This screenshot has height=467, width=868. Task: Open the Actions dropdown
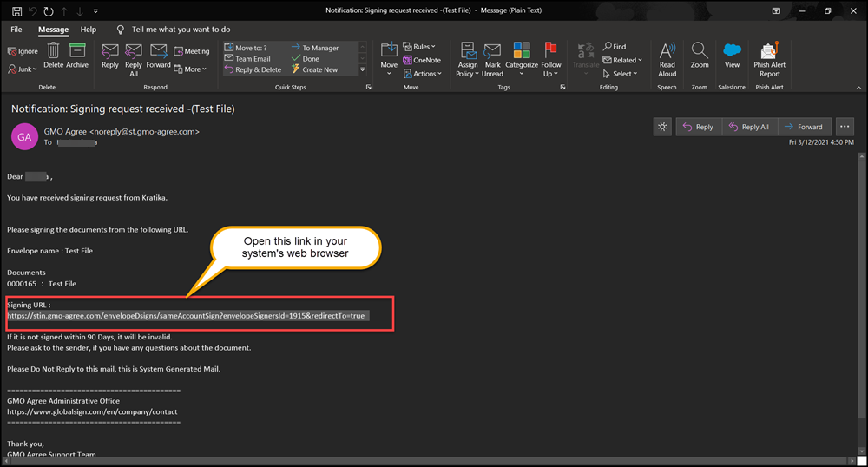coord(423,74)
